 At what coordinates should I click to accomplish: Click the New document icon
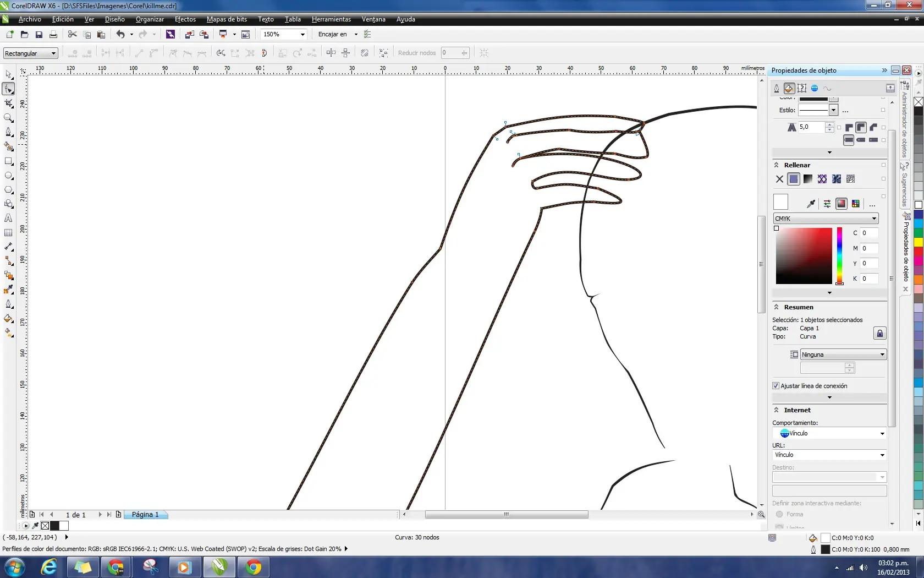point(10,34)
